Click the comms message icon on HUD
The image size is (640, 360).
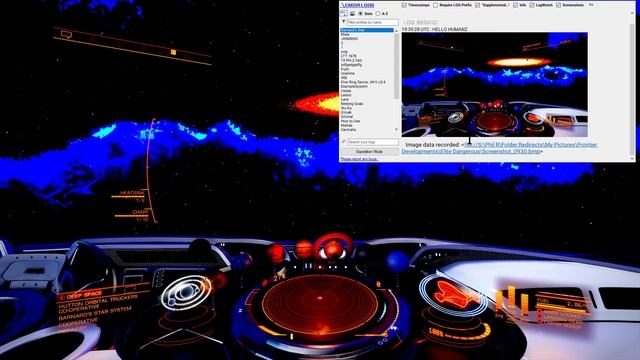tap(67, 35)
